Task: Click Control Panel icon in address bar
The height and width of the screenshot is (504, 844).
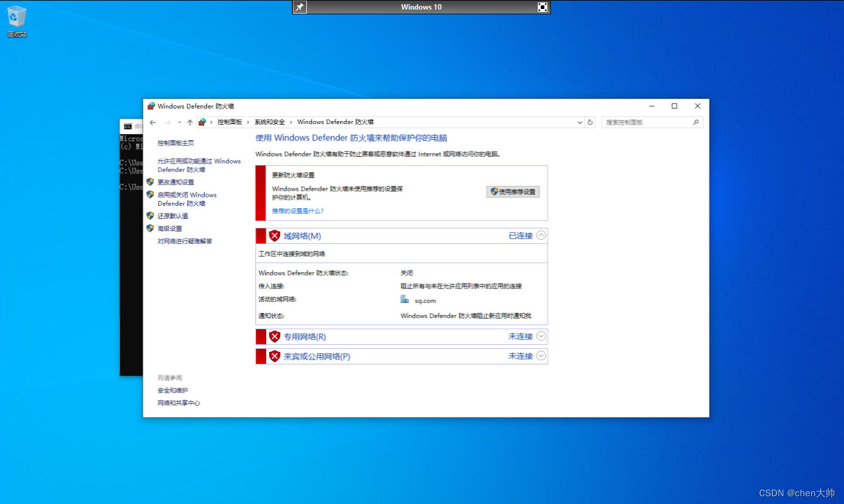Action: (202, 122)
